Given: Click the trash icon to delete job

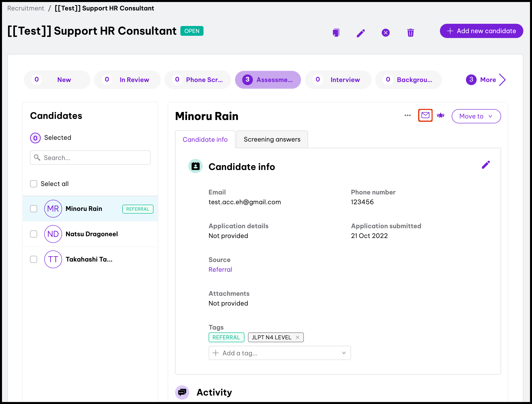Looking at the screenshot, I should pyautogui.click(x=410, y=32).
